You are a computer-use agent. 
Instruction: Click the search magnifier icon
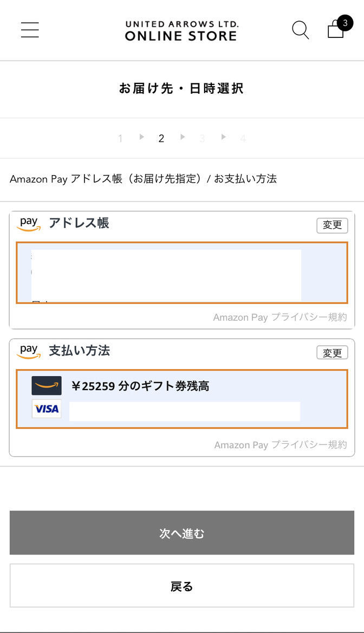coord(301,31)
